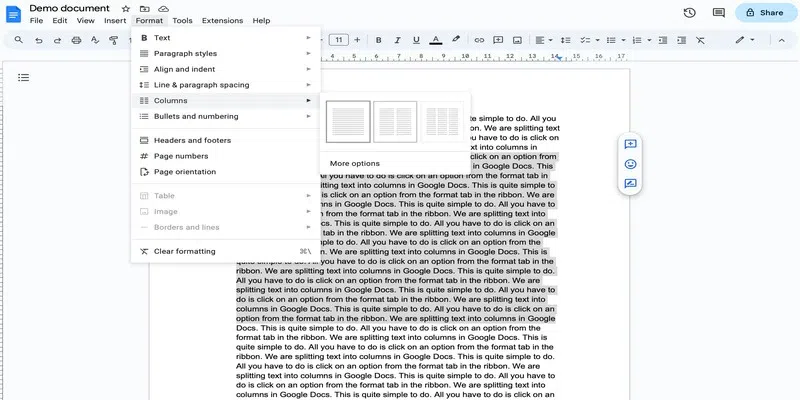Expand the Text submenu
Screen dimensions: 800x400
click(x=226, y=38)
